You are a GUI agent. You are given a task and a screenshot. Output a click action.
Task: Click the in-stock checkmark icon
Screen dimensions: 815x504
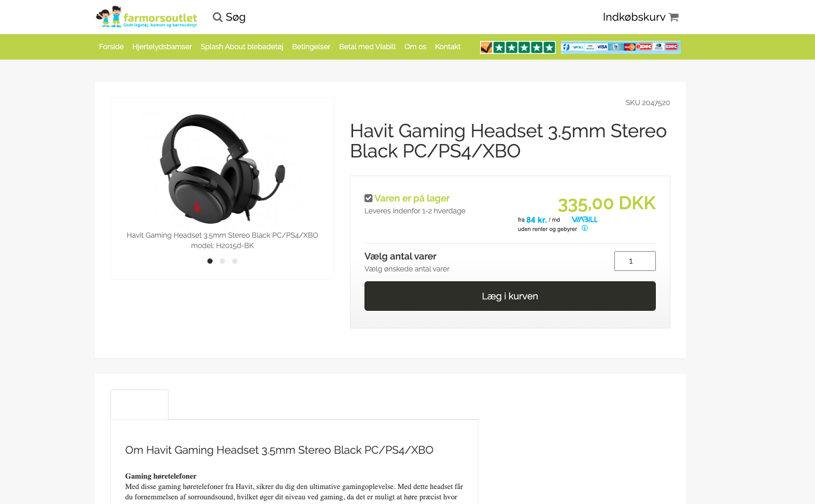(369, 198)
